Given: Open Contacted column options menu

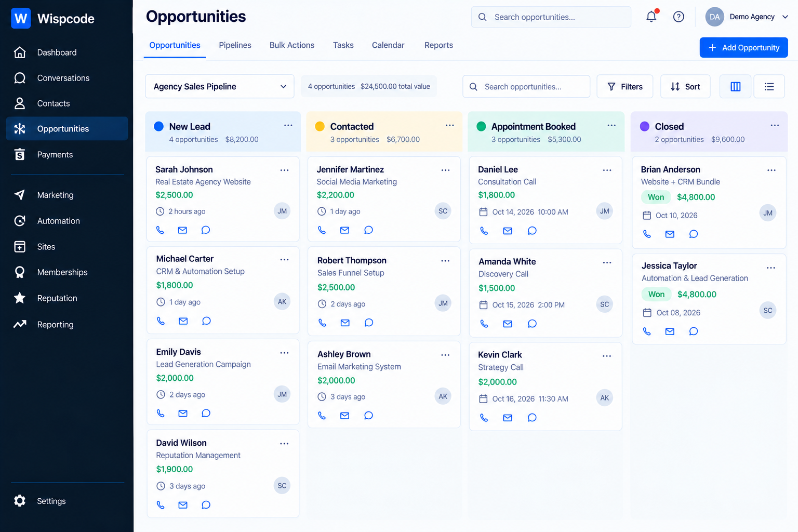Looking at the screenshot, I should tap(449, 125).
